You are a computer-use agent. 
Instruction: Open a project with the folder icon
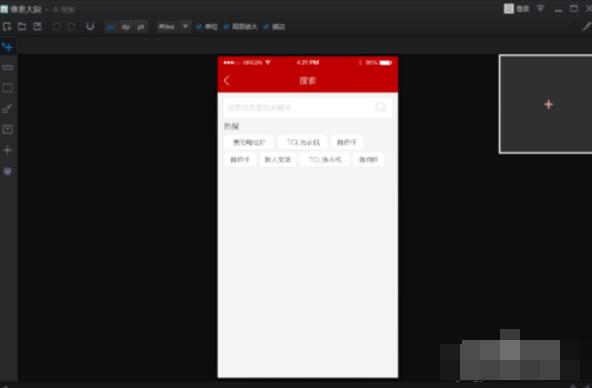[x=22, y=26]
